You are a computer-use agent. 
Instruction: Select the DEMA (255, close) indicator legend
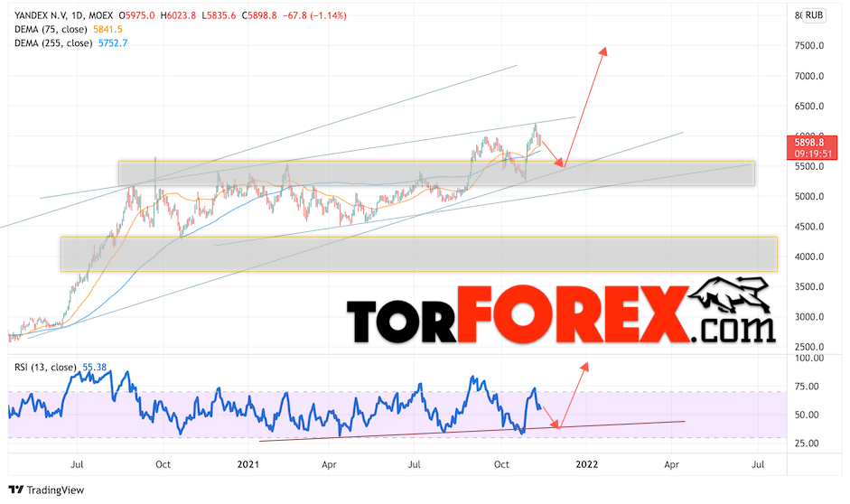(53, 42)
